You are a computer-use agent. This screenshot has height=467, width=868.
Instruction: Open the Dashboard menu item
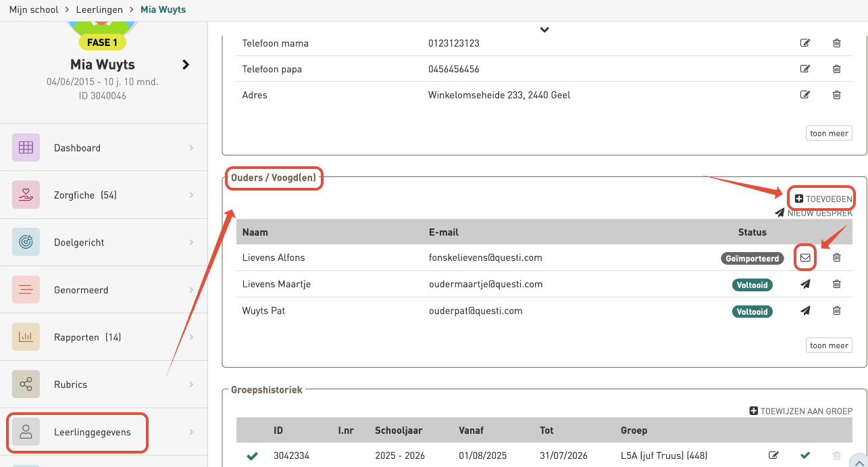tap(104, 147)
